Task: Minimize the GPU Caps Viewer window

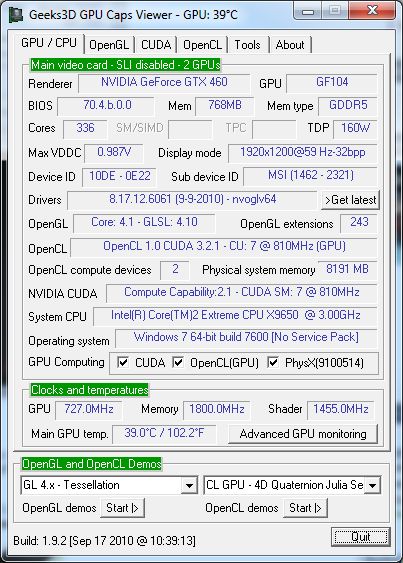Action: tap(308, 11)
